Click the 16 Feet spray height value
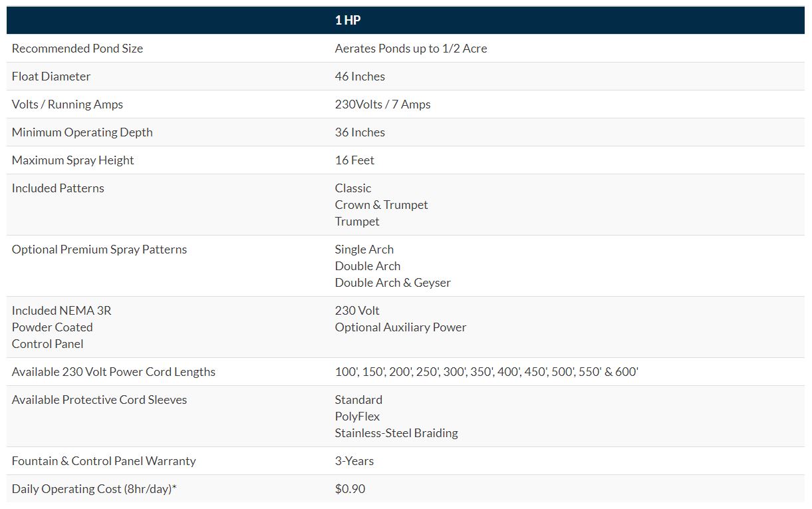This screenshot has height=509, width=812. pos(354,160)
